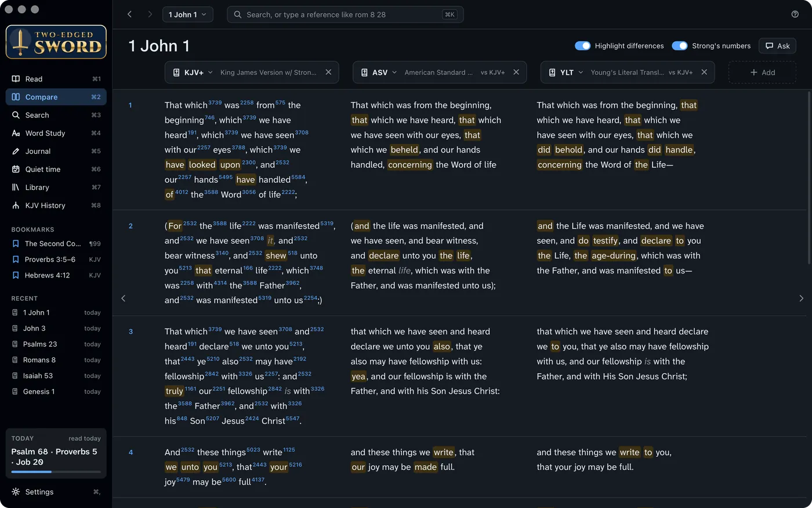Open the Library section
This screenshot has width=812, height=508.
(56, 187)
